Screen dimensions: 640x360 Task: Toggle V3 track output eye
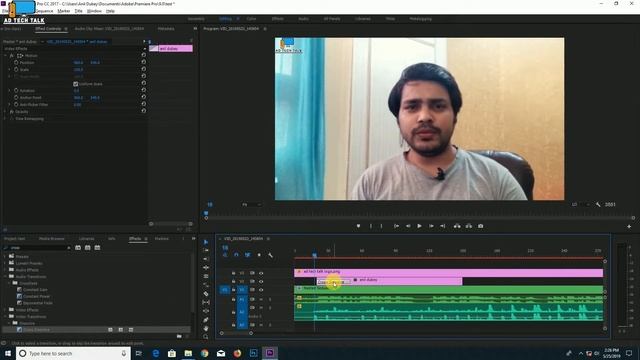point(261,273)
